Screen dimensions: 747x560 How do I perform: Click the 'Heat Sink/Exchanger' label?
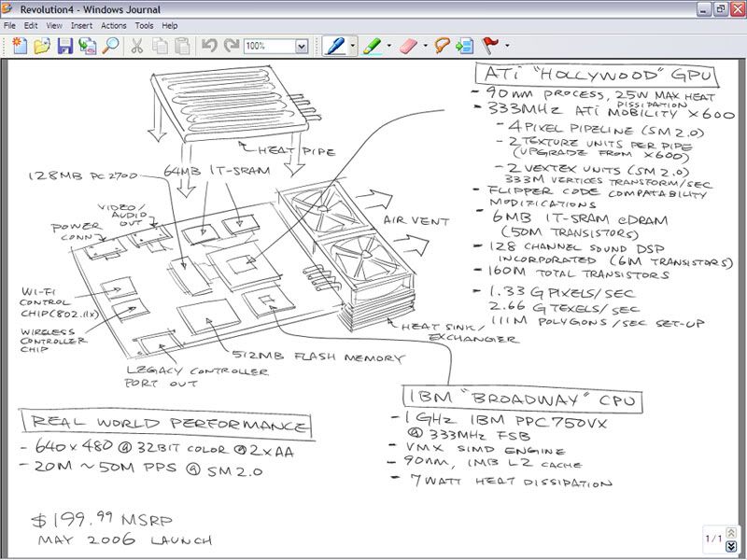pyautogui.click(x=459, y=333)
